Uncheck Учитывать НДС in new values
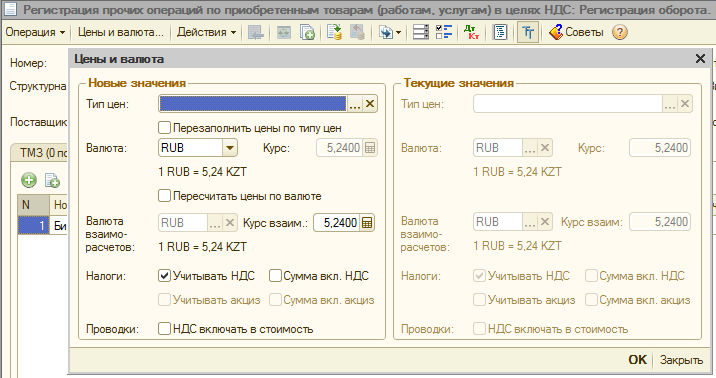The image size is (716, 378). (x=164, y=276)
